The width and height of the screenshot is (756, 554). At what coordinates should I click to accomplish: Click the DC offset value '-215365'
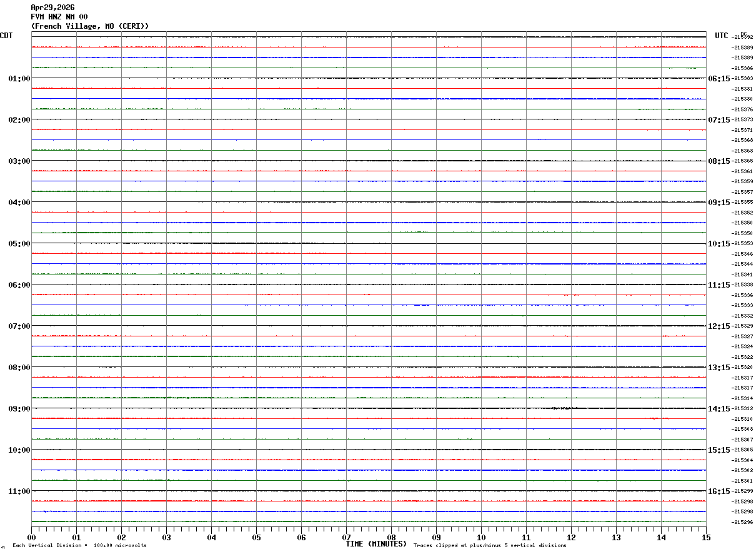tap(742, 161)
